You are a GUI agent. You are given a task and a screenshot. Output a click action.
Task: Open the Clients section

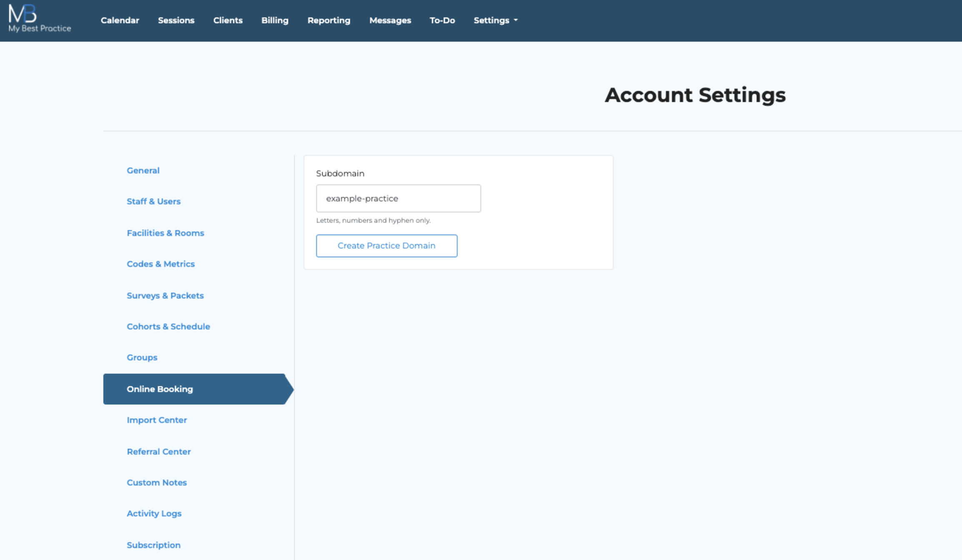click(228, 20)
